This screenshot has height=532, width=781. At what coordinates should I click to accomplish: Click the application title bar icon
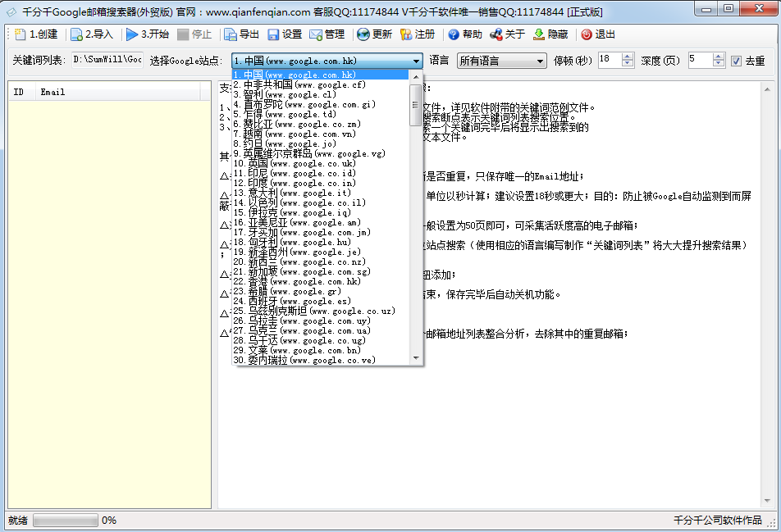11,12
